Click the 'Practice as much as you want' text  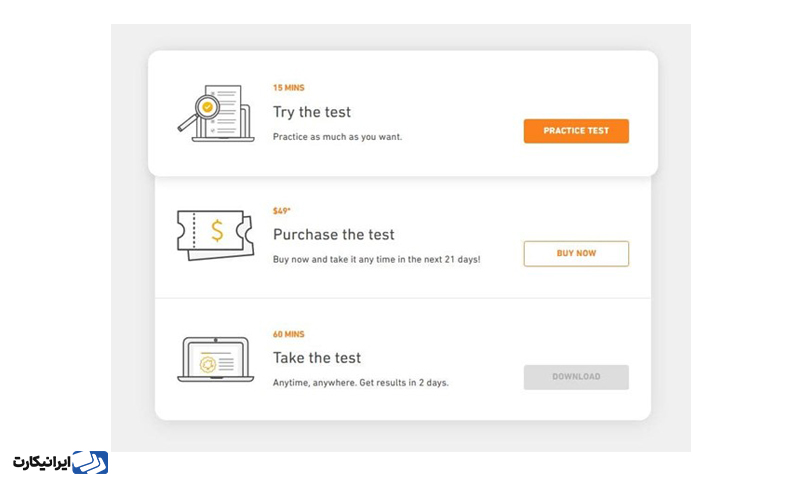coord(337,137)
